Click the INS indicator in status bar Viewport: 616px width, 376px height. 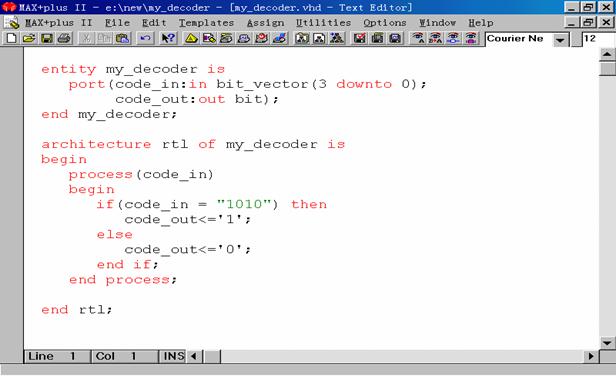pyautogui.click(x=173, y=356)
